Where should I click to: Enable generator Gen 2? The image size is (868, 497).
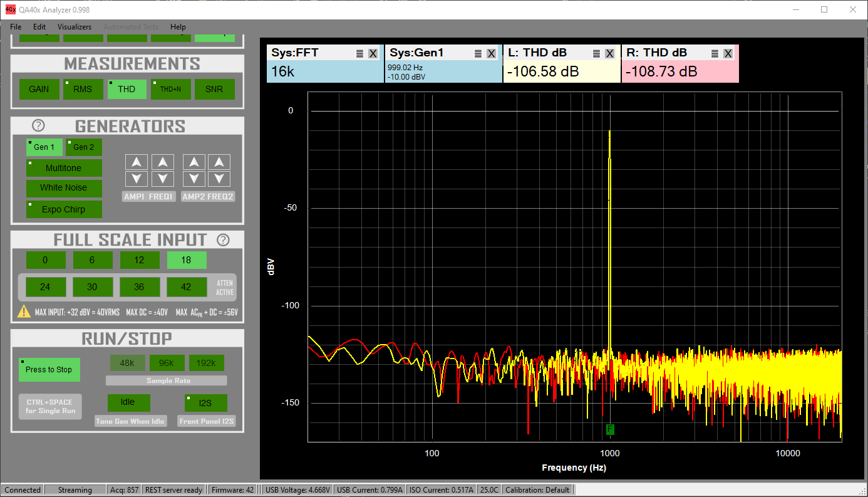84,147
